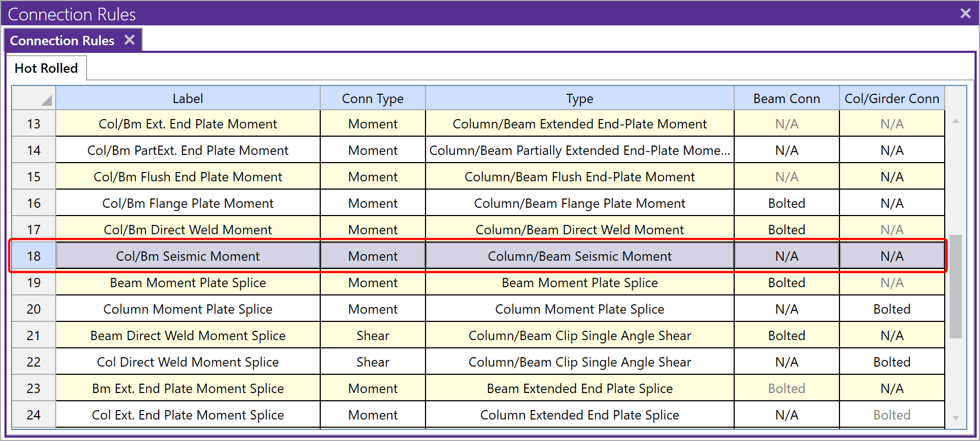Switch to the Hot Rolled tab
Image resolution: width=980 pixels, height=441 pixels.
point(46,68)
